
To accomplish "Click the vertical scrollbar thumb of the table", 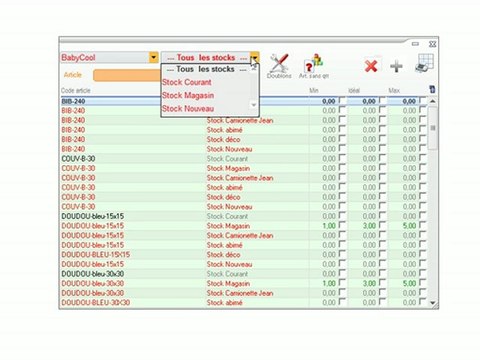I will [433, 128].
